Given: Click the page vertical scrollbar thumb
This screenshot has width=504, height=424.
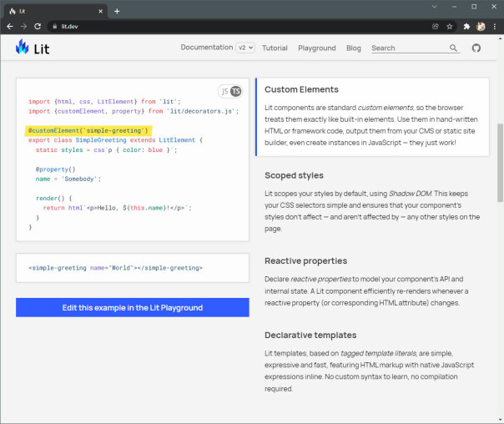Looking at the screenshot, I should tap(500, 163).
